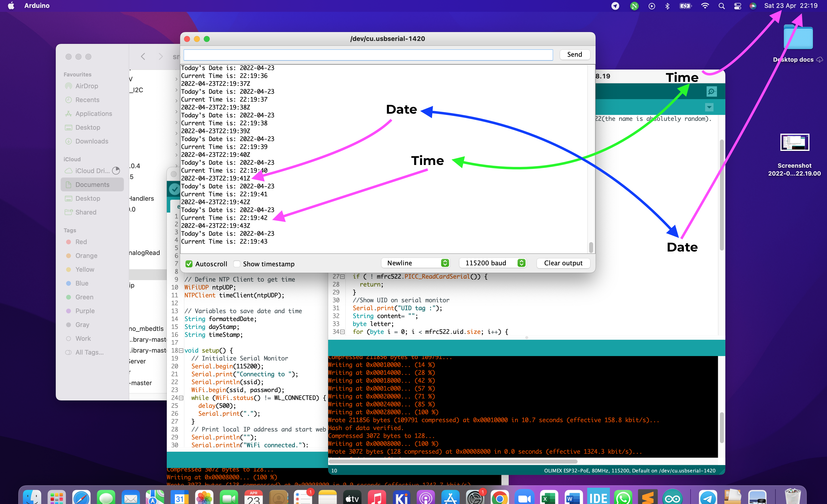Viewport: 827px width, 504px height.
Task: Collapse the if block fold at line 27
Action: 342,277
